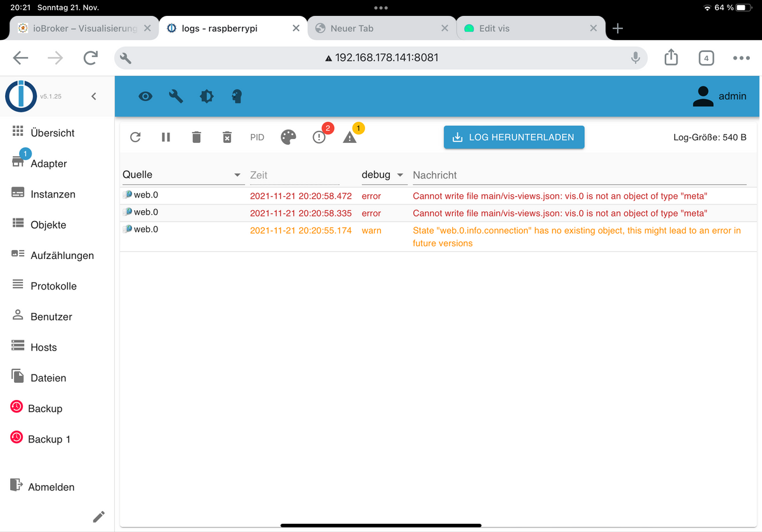Viewport: 762px width, 532px height.
Task: Pause the log output
Action: click(x=166, y=137)
